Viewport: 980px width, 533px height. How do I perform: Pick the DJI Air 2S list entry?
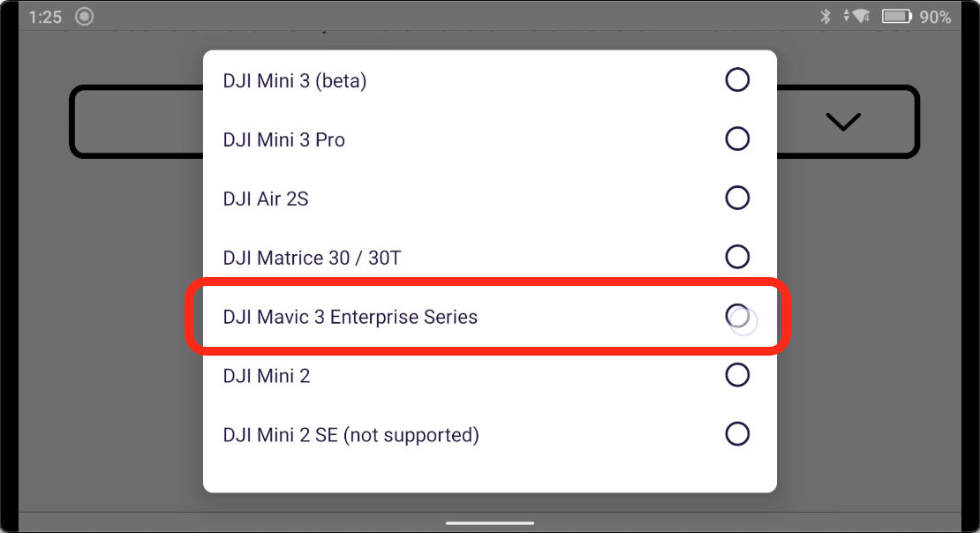(x=266, y=199)
